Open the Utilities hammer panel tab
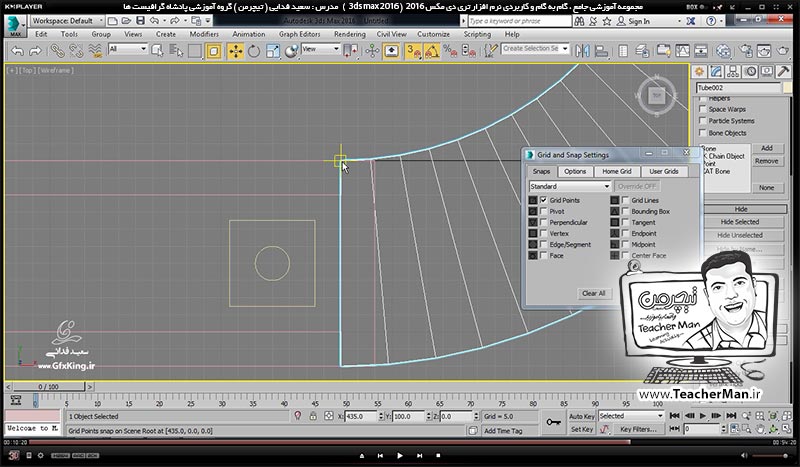 (x=783, y=71)
